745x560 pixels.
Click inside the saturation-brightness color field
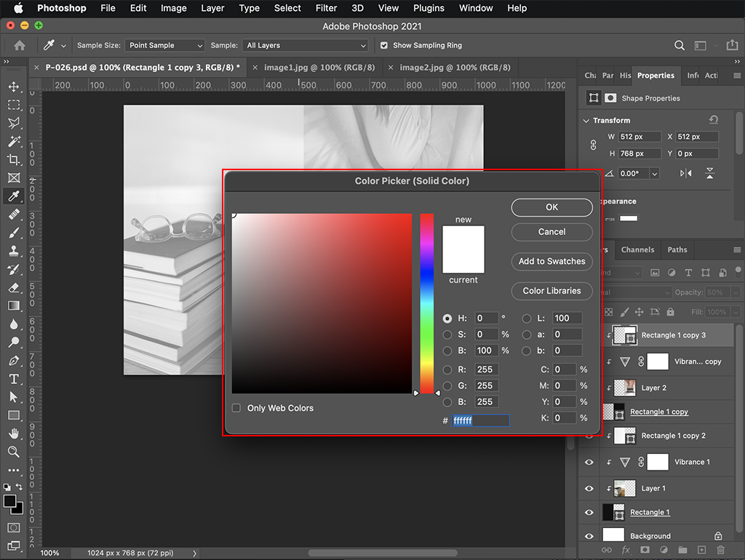pyautogui.click(x=322, y=303)
